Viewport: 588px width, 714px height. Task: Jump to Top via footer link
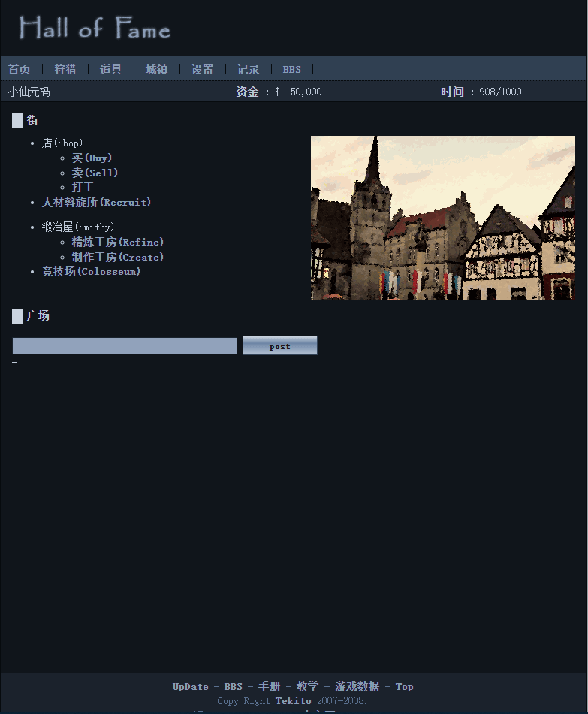[x=405, y=687]
